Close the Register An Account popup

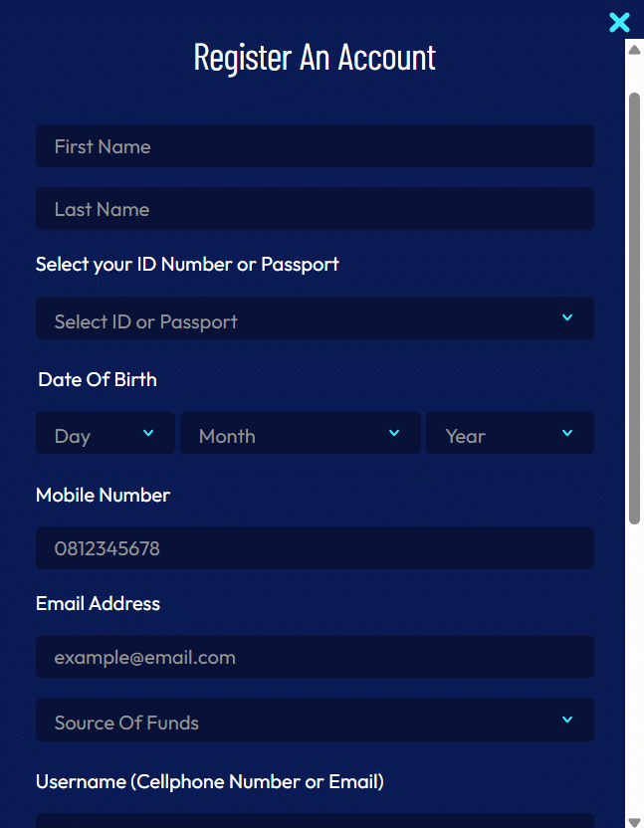click(x=619, y=22)
